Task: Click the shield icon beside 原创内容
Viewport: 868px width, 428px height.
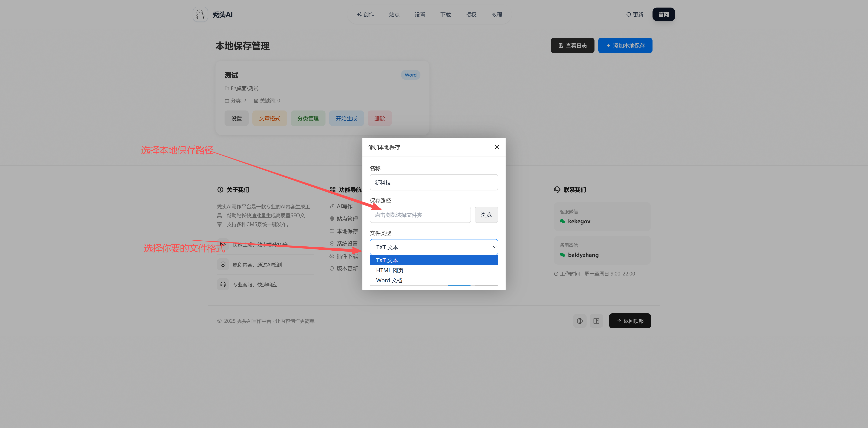Action: tap(223, 264)
